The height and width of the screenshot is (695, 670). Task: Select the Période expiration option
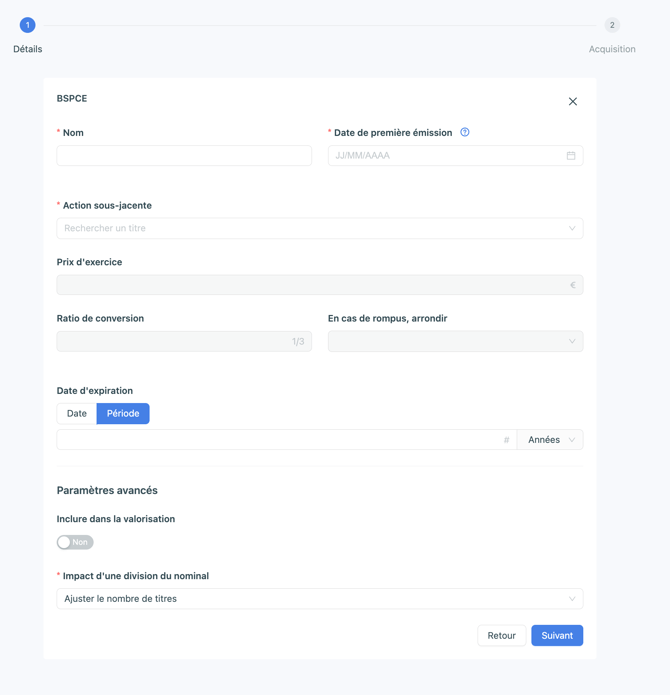point(123,414)
